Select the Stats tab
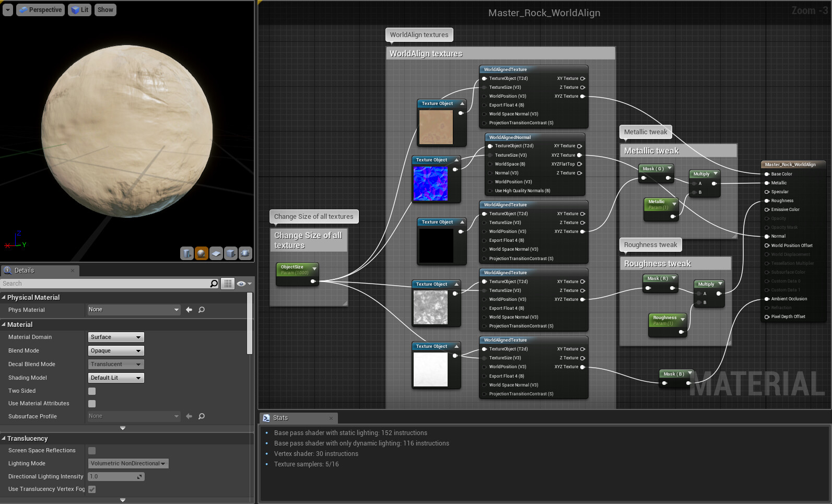Viewport: 832px width, 504px height. coord(280,418)
